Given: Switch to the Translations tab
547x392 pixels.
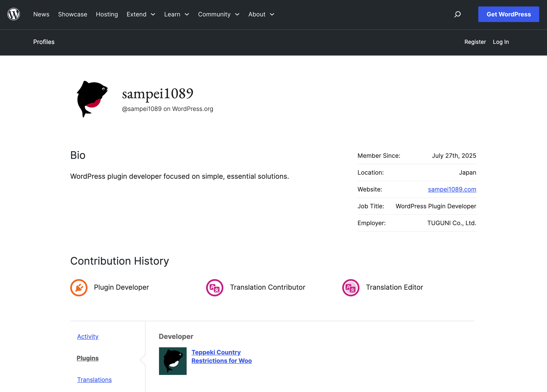Looking at the screenshot, I should (x=94, y=379).
